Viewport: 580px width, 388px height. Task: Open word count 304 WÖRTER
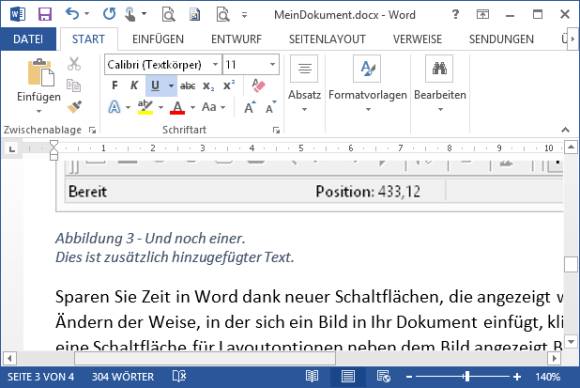pyautogui.click(x=122, y=377)
